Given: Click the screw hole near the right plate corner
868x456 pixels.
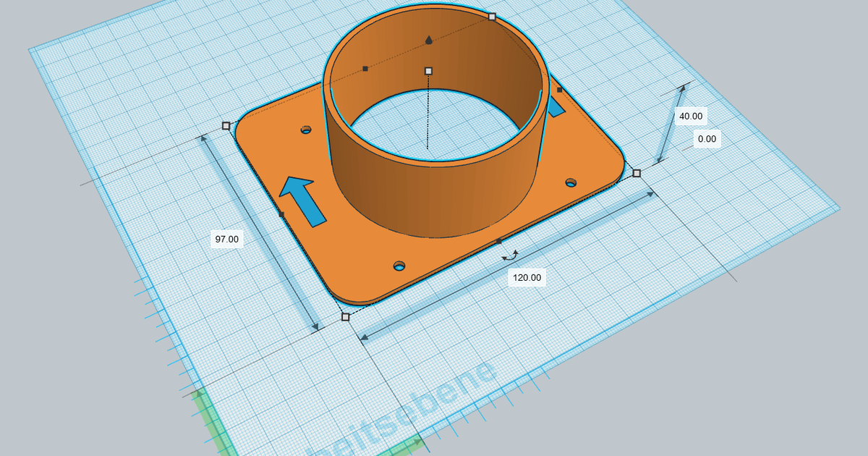Looking at the screenshot, I should tap(571, 182).
